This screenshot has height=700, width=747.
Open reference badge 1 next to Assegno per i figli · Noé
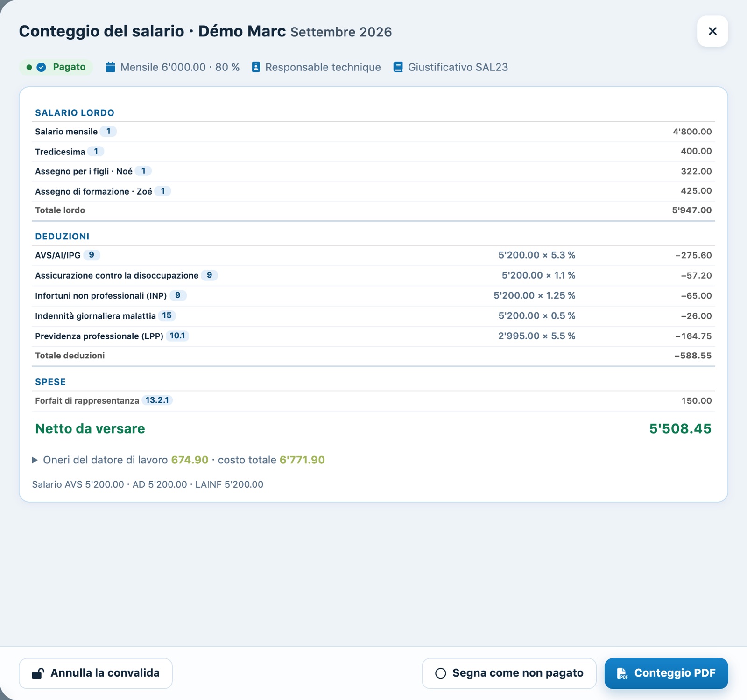tap(143, 171)
